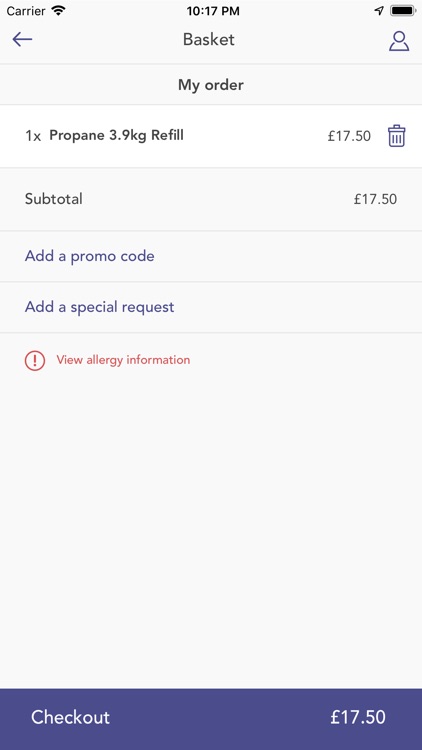Tap the 1x quantity label
This screenshot has height=750, width=422.
[x=33, y=136]
